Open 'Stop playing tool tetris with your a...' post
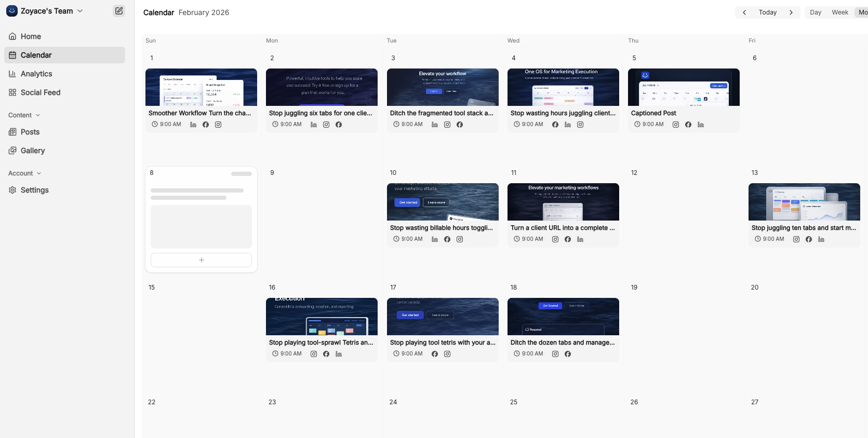Image resolution: width=868 pixels, height=438 pixels. [443, 330]
